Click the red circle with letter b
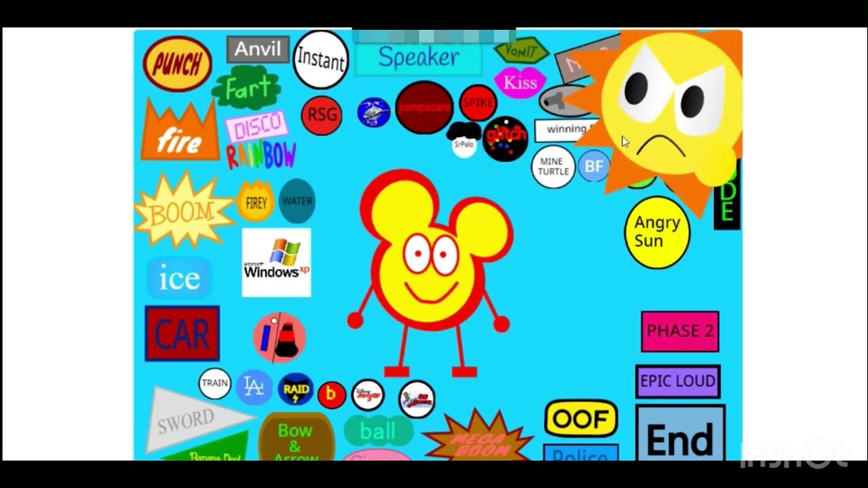The image size is (868, 488). pos(332,394)
